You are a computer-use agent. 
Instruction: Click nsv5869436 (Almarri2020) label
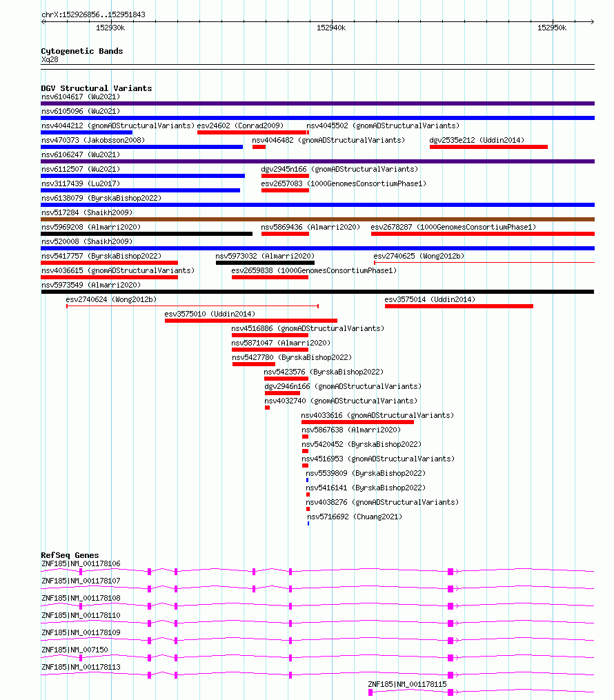(x=311, y=227)
